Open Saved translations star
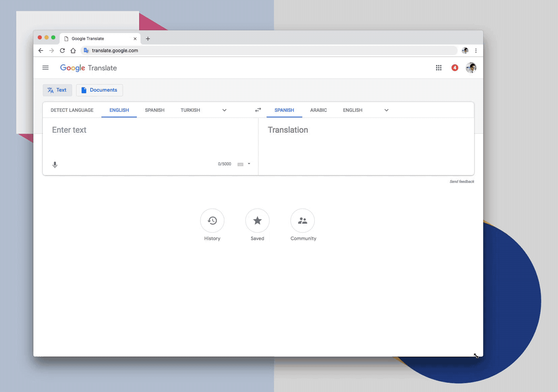 click(257, 221)
